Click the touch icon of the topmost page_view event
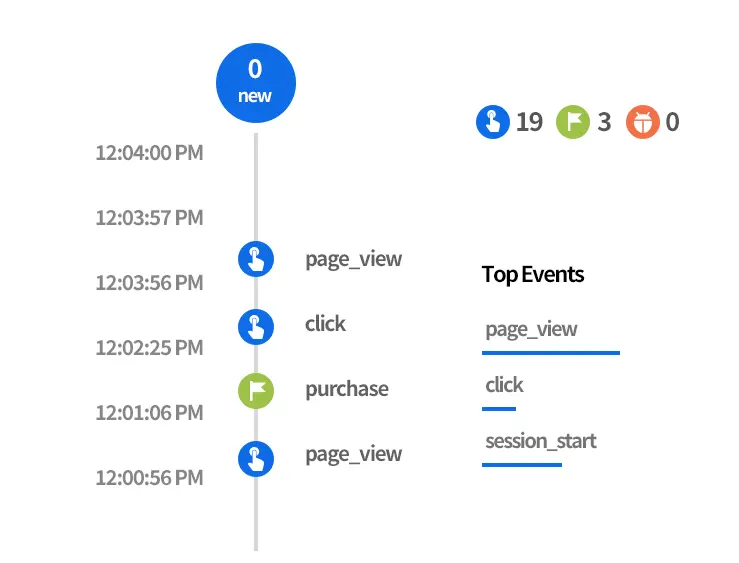The width and height of the screenshot is (739, 563). pyautogui.click(x=255, y=259)
